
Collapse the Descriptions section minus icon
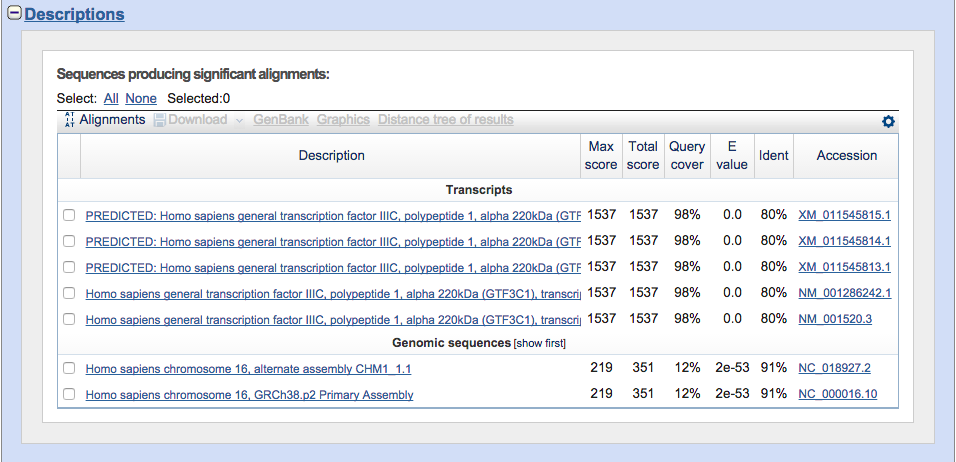[14, 14]
